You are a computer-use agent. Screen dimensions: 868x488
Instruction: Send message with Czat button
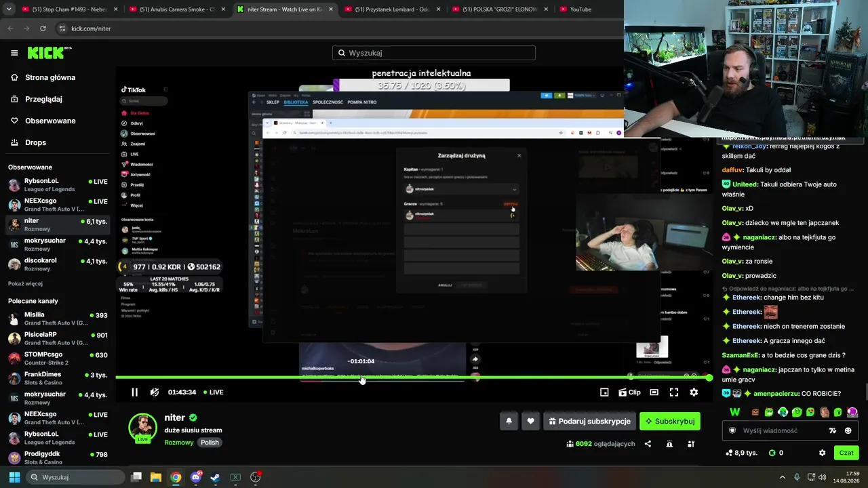846,453
